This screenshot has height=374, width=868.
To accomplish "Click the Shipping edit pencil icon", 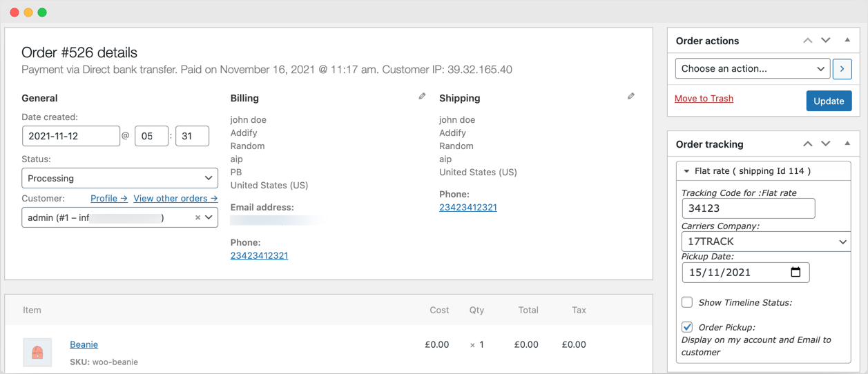I will click(x=630, y=97).
